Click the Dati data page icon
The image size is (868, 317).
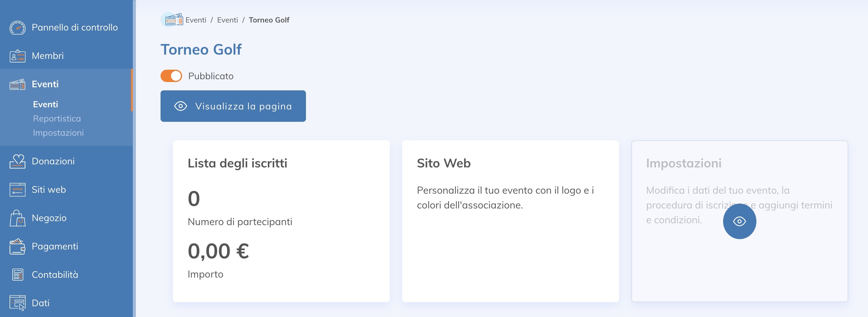[18, 303]
